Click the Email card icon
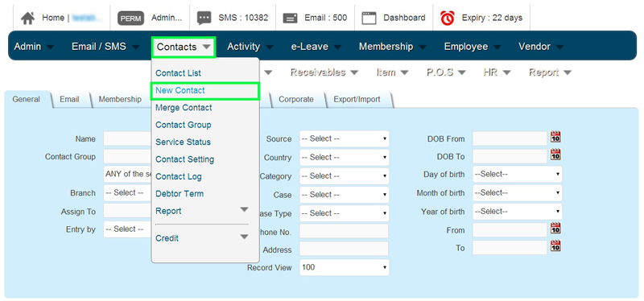This screenshot has height=301, width=644. click(x=291, y=19)
